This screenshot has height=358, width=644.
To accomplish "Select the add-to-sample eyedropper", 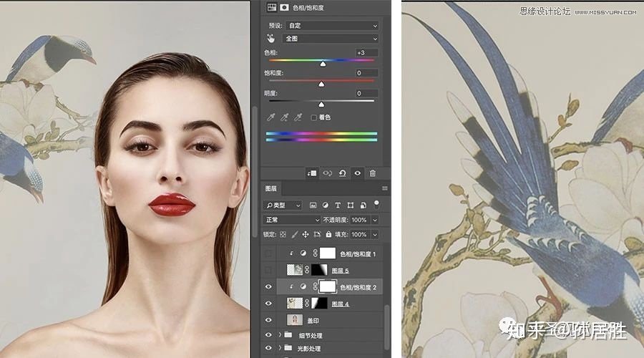I will click(x=284, y=117).
